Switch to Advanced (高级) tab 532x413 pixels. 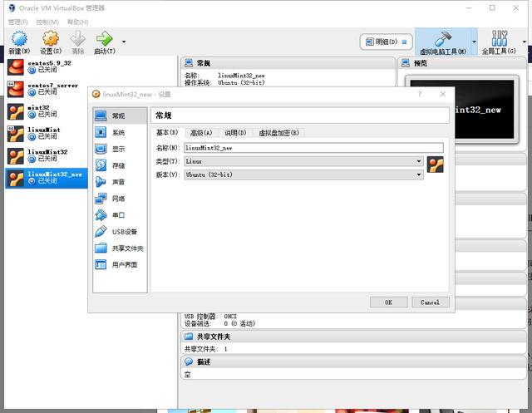click(x=201, y=133)
